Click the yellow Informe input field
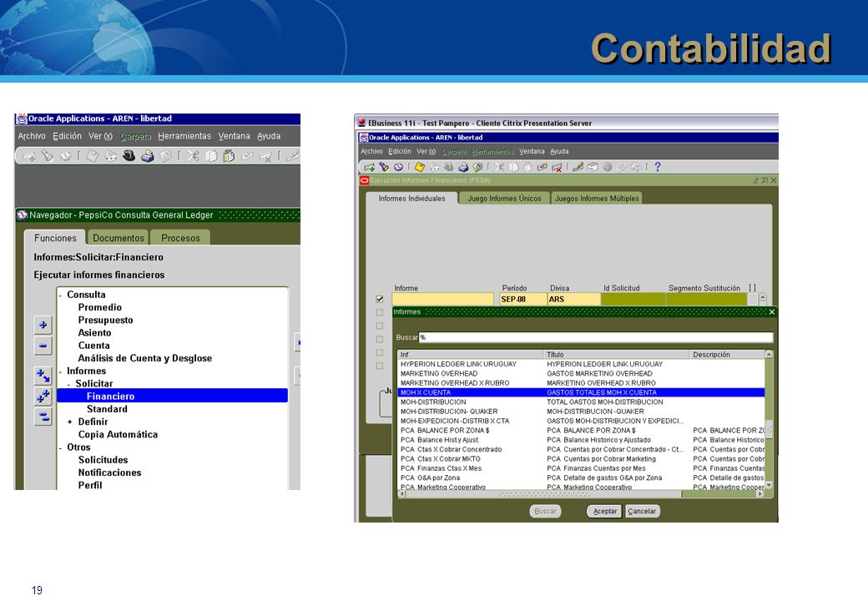The image size is (868, 601). click(x=442, y=300)
